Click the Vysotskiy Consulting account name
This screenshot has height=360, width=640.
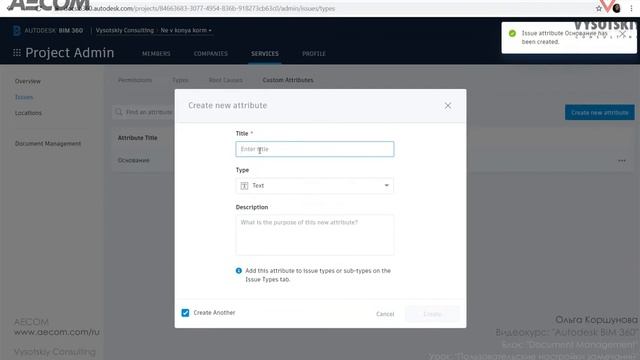click(x=125, y=30)
